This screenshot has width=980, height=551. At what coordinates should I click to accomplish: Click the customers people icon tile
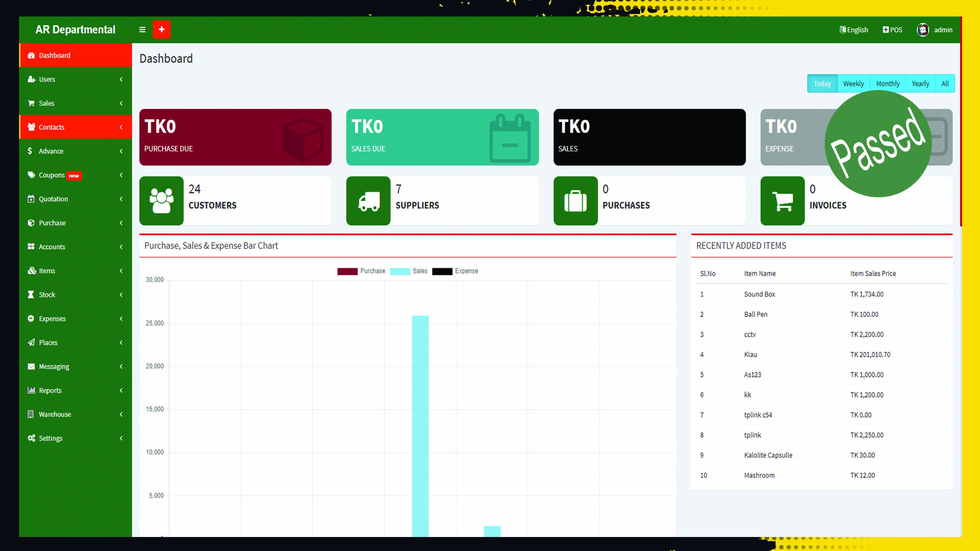click(161, 201)
